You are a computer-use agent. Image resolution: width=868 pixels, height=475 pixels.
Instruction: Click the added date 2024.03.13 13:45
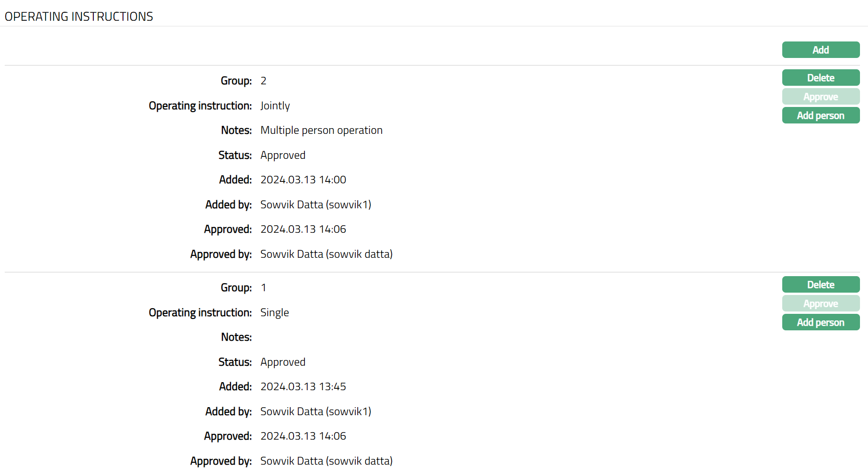(x=303, y=386)
